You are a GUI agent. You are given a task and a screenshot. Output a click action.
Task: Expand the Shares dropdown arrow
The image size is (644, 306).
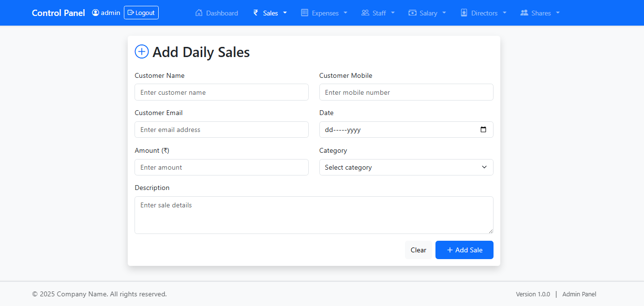pyautogui.click(x=558, y=13)
